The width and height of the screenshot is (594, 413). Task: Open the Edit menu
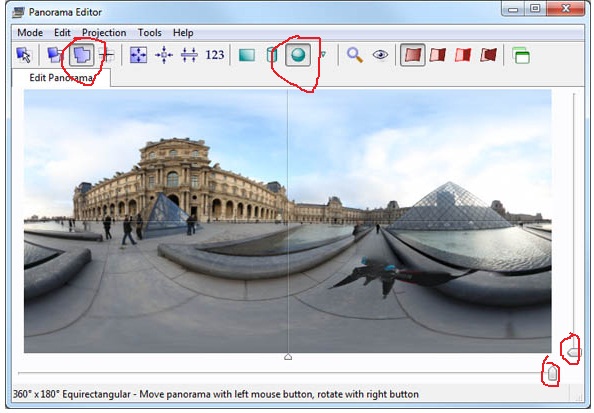pos(62,33)
